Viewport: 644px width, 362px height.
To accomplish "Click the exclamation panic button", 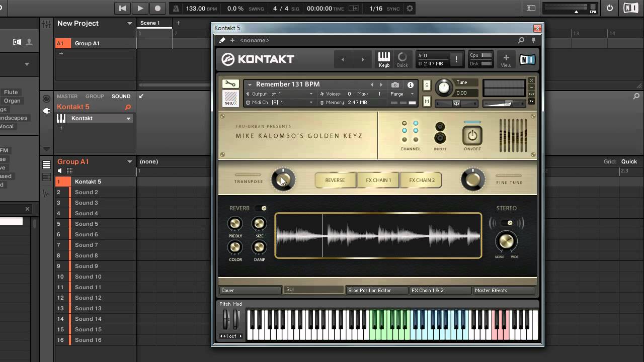I will [456, 59].
